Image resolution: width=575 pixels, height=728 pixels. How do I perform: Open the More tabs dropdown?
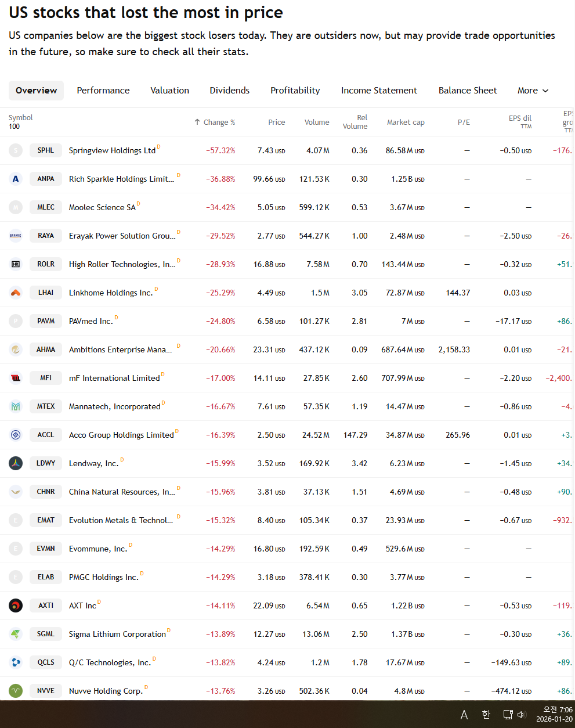[533, 91]
